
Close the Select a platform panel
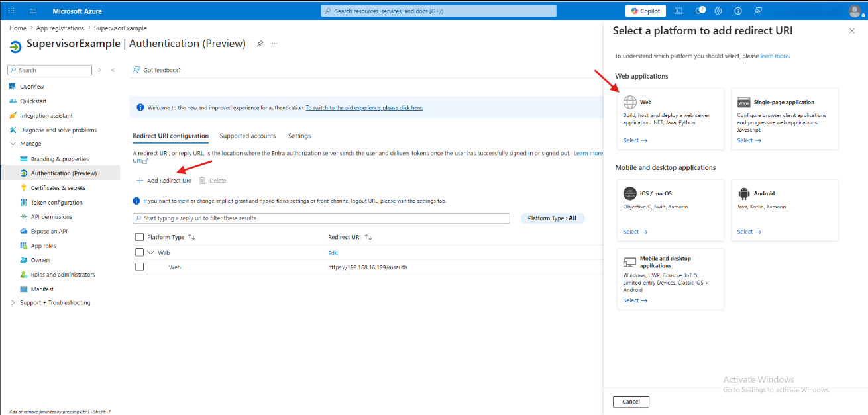pyautogui.click(x=852, y=30)
